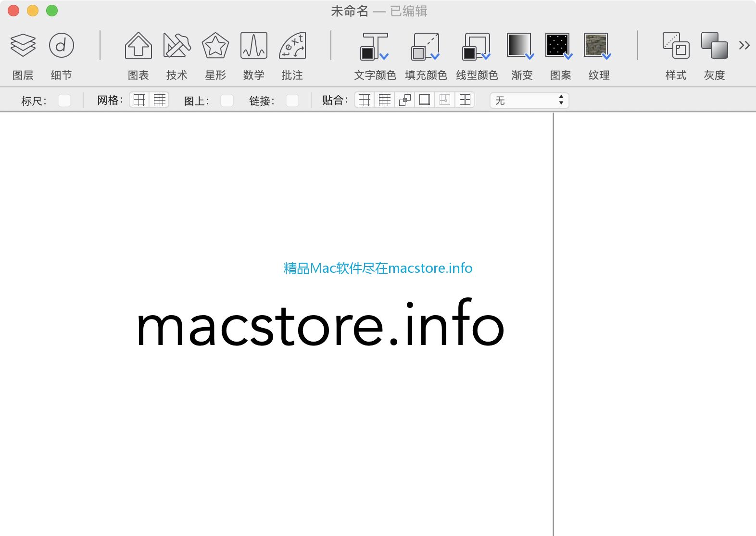Select the 数学 (Math) tool
Image resolution: width=756 pixels, height=536 pixels.
(254, 46)
